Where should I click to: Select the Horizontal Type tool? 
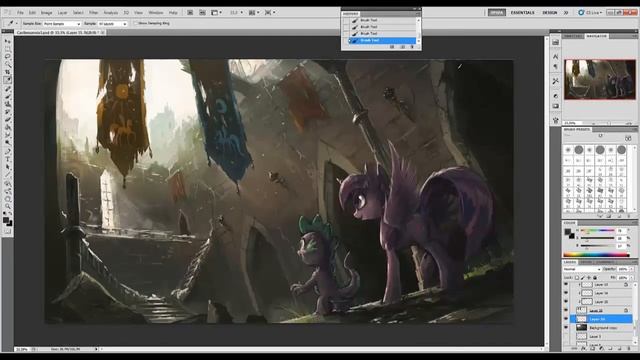pos(7,159)
